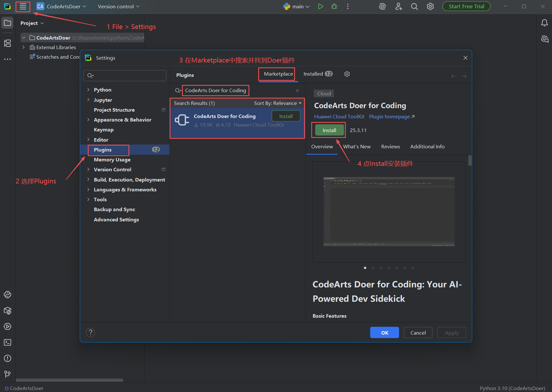Click green Install button in details
This screenshot has width=552, height=392.
coord(329,130)
